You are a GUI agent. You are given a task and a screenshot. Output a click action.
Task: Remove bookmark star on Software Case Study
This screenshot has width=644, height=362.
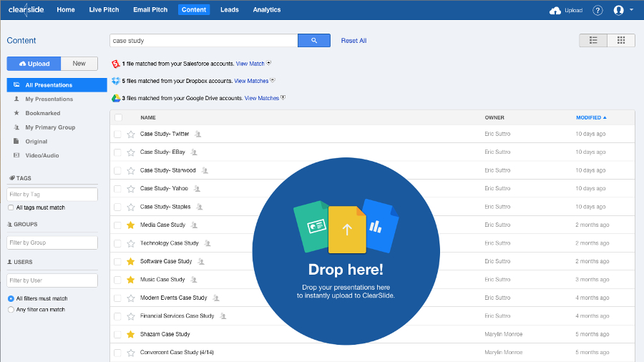click(x=131, y=261)
